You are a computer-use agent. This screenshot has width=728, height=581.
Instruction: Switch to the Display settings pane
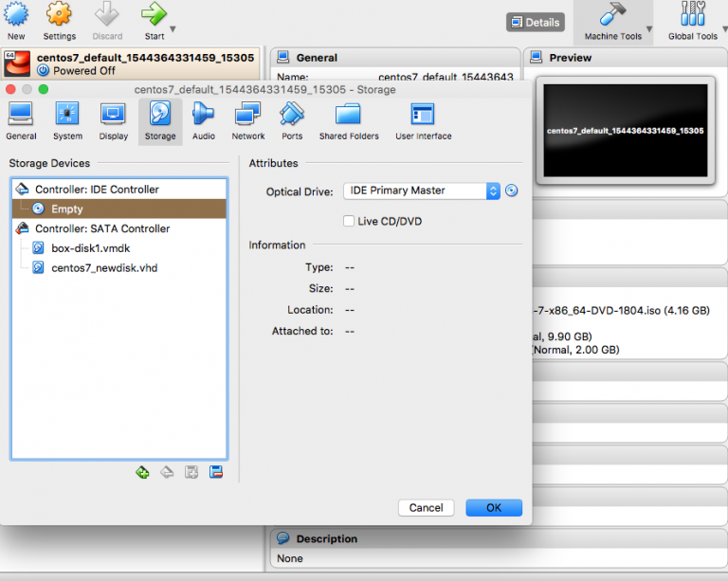113,120
